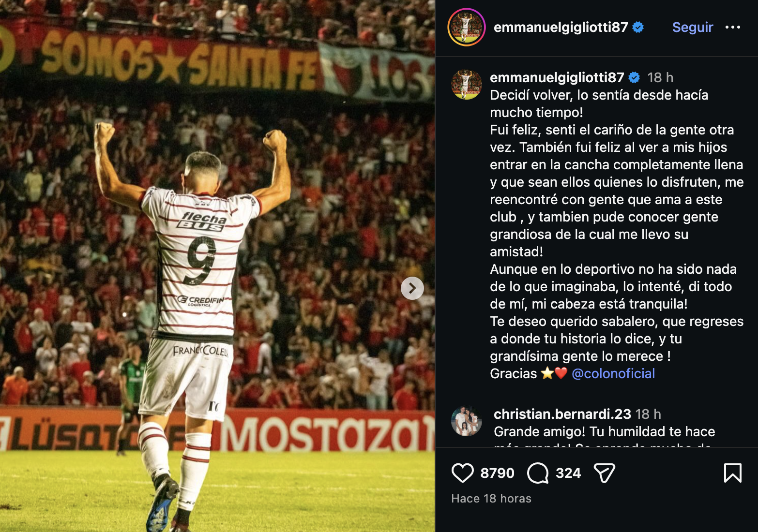
Task: Save post using the bookmark icon
Action: click(732, 473)
